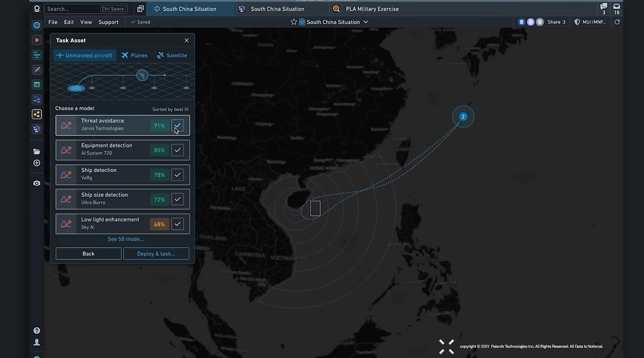Image resolution: width=644 pixels, height=358 pixels.
Task: Click the Share 3 button
Action: 556,22
